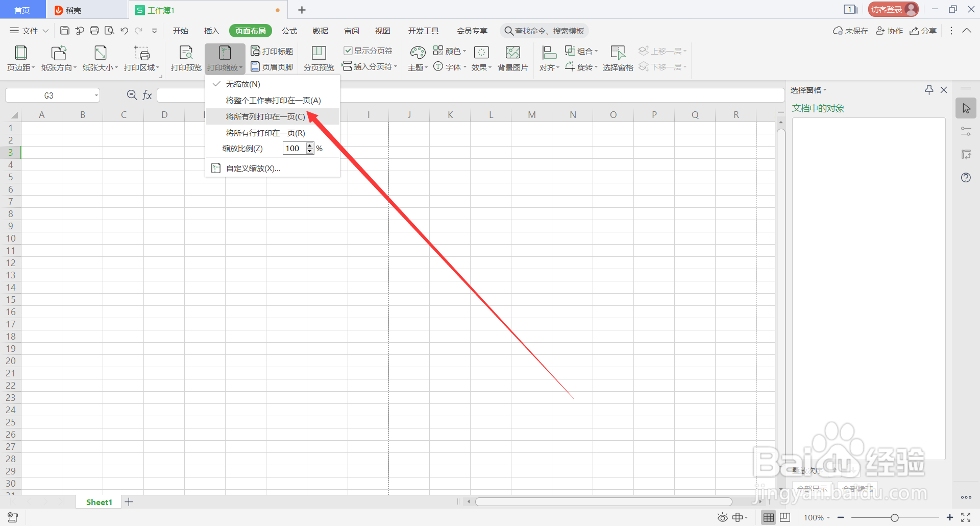Switch to the Formulas tab (公式)
The width and height of the screenshot is (980, 526).
tap(289, 31)
